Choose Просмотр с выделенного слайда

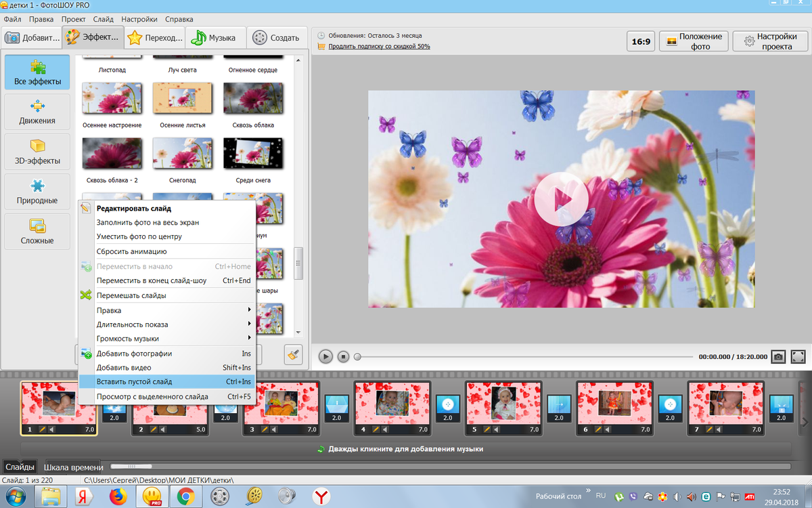[x=166, y=396]
